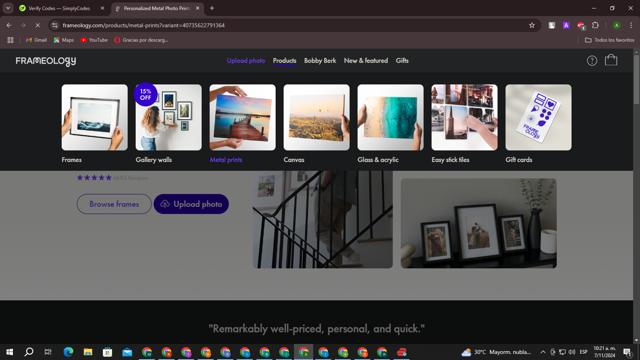Select the Metal prints product thumbnail
The height and width of the screenshot is (360, 640).
pos(242,117)
